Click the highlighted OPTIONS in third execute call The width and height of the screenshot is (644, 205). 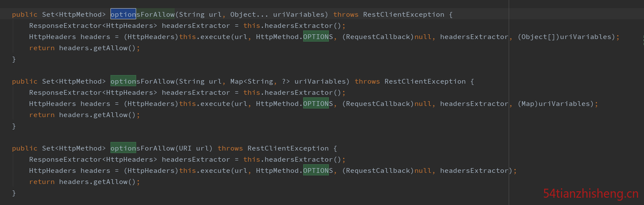316,171
